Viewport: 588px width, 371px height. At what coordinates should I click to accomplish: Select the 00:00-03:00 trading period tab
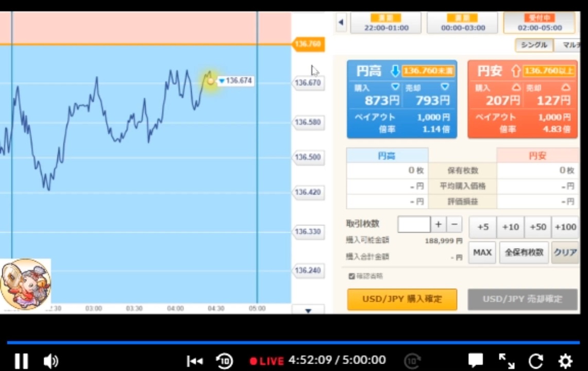463,23
